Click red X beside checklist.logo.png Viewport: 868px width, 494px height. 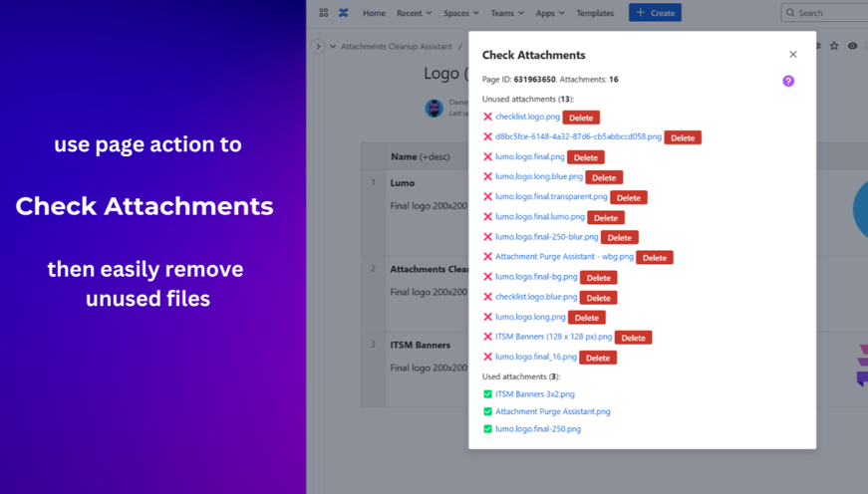point(487,117)
